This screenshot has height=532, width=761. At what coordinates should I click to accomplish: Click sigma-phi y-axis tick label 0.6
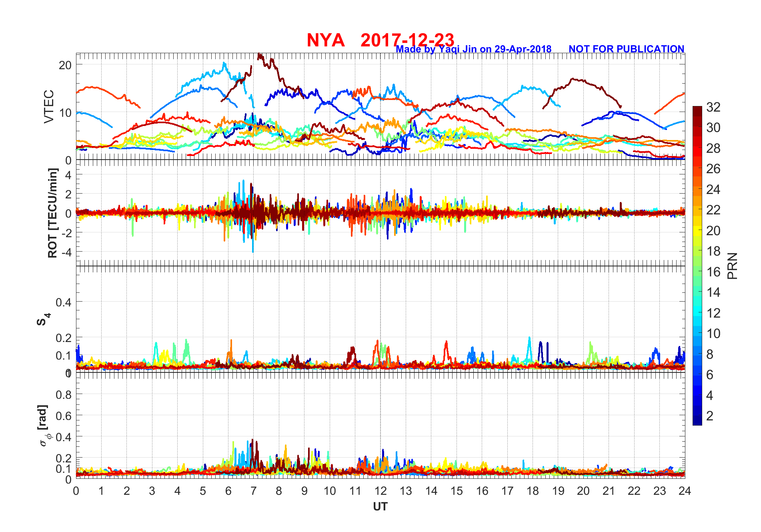point(64,416)
